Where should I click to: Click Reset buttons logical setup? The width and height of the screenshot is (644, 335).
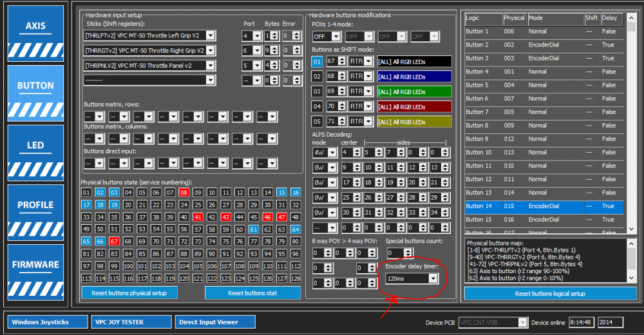click(x=550, y=293)
